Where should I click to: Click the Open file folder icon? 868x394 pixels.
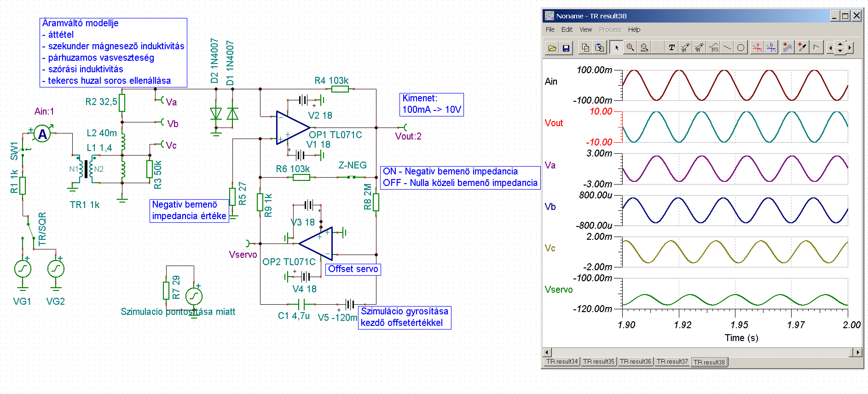[552, 48]
